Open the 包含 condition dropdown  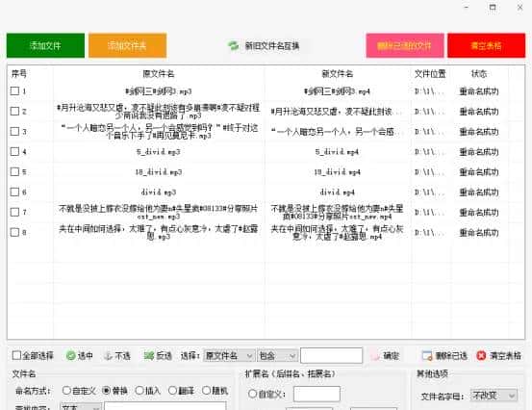277,356
